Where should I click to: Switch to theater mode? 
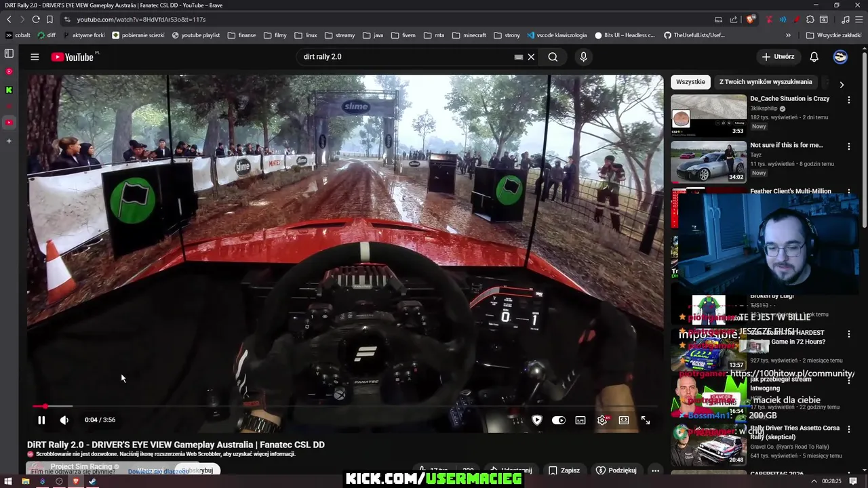(x=624, y=420)
